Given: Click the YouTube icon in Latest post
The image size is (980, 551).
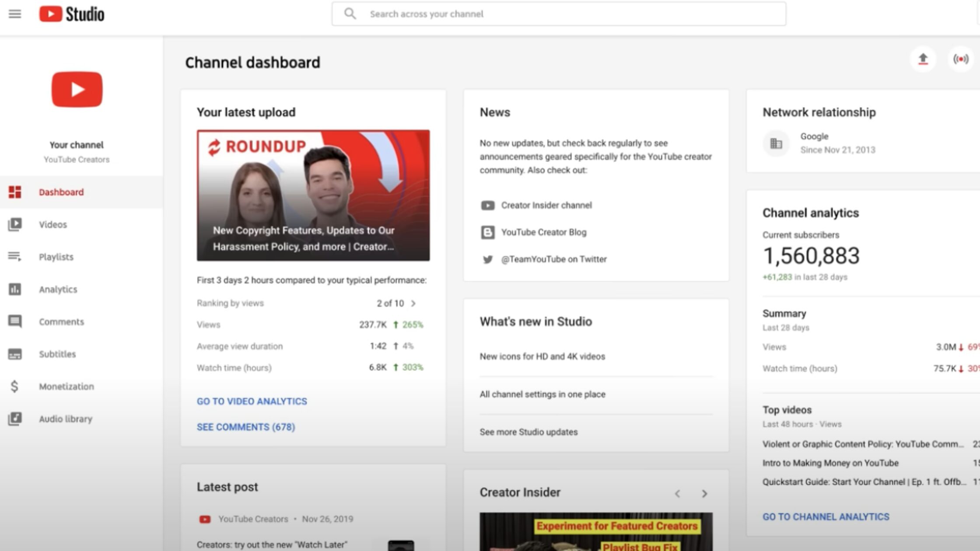Looking at the screenshot, I should 205,519.
